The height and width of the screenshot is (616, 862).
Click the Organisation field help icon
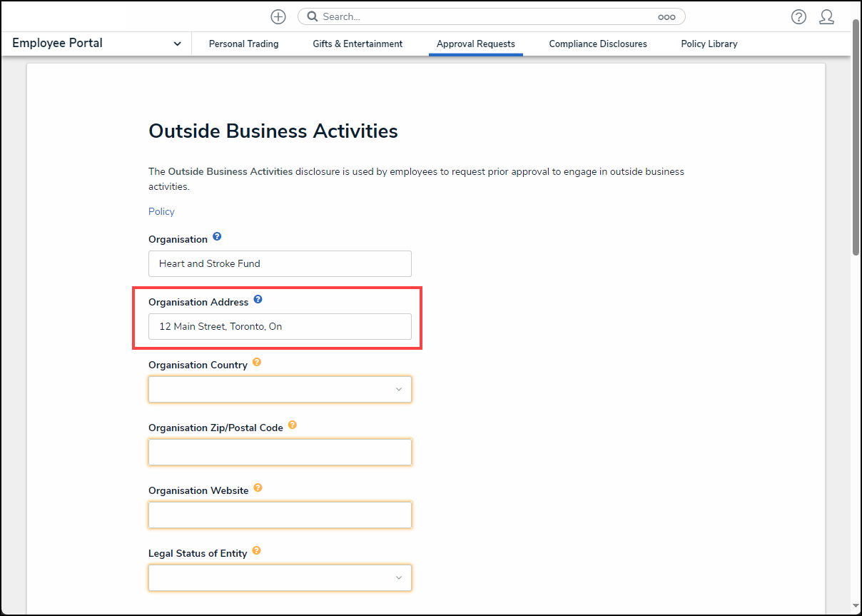(217, 237)
